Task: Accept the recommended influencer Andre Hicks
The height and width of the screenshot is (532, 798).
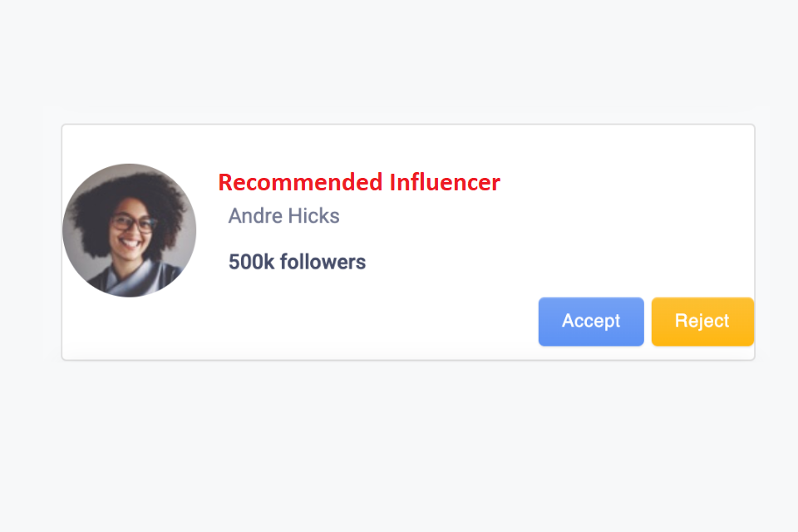Action: (x=591, y=321)
